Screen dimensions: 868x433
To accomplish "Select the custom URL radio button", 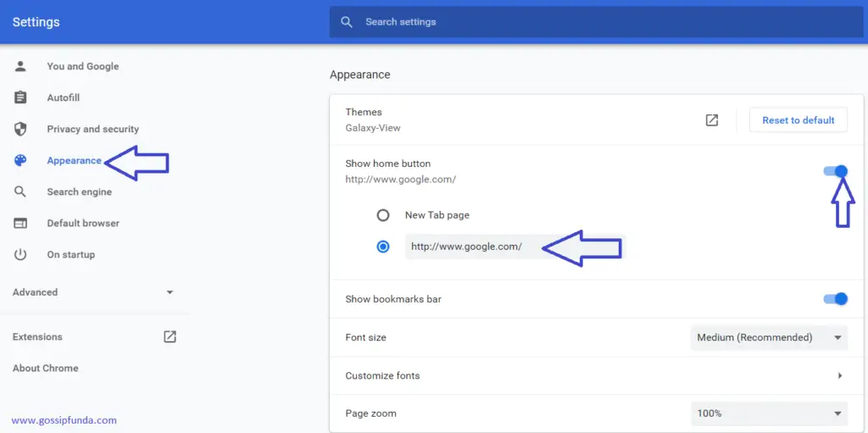I will [383, 247].
